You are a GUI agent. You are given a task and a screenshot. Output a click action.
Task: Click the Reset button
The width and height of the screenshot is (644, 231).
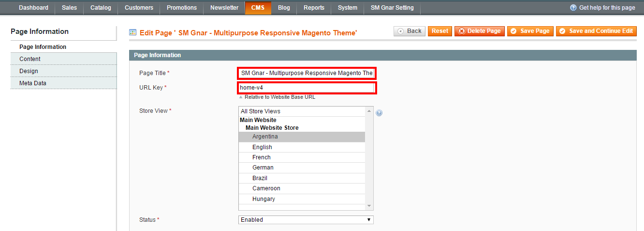440,31
